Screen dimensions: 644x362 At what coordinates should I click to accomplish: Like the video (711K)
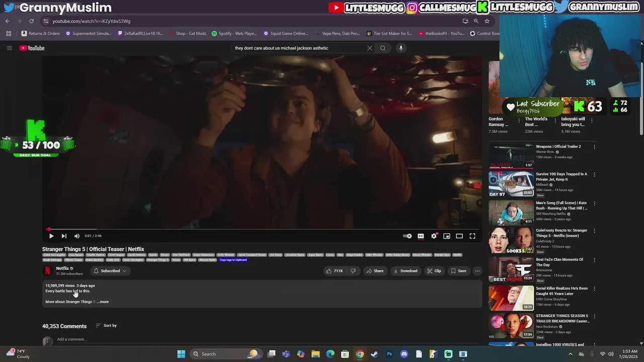(334, 271)
